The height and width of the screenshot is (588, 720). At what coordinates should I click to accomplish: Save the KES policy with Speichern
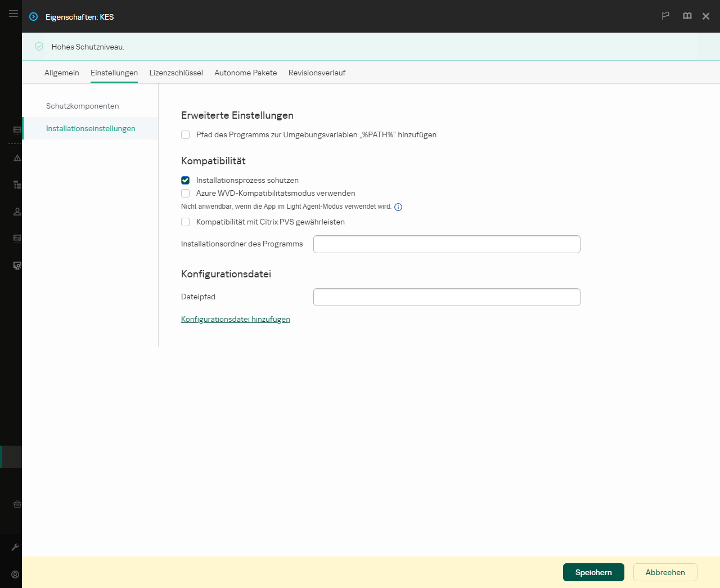coord(593,572)
